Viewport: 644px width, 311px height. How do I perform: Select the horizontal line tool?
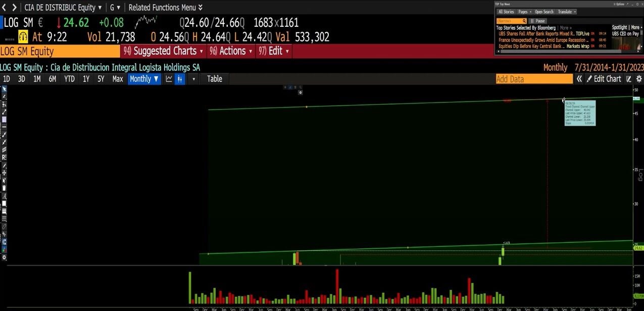4,127
